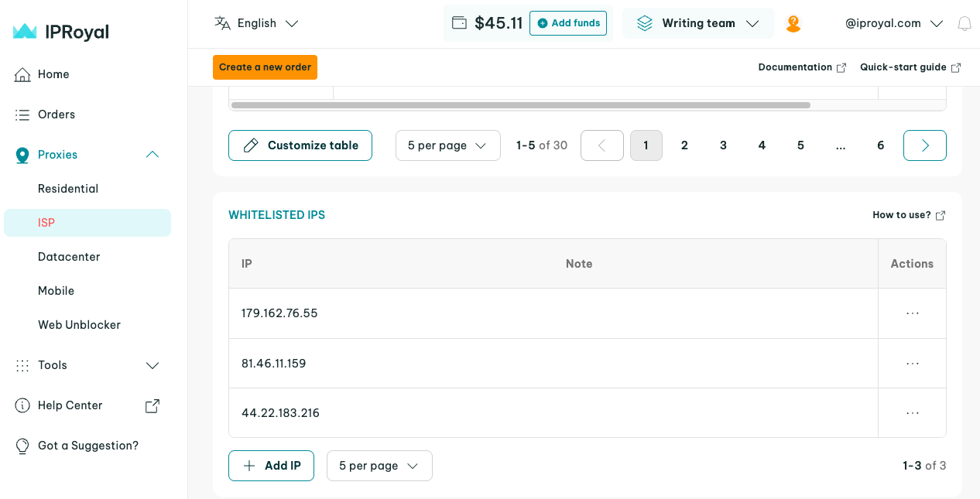Open the Residential proxies menu item

coord(68,189)
